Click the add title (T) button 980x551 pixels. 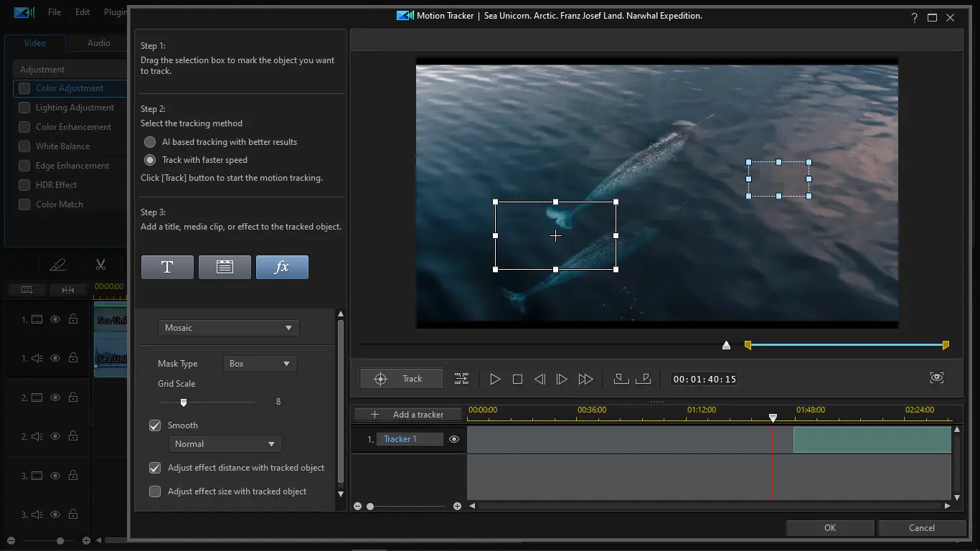click(x=167, y=267)
